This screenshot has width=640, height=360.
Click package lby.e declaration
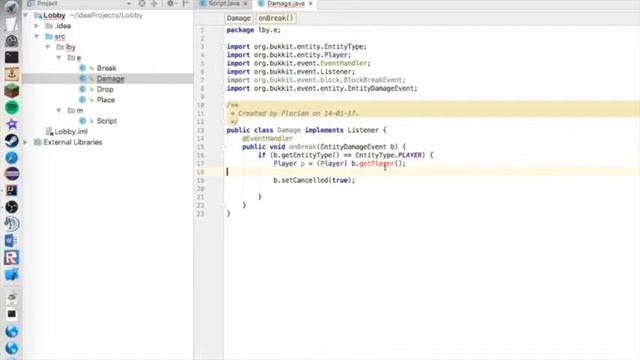(253, 30)
